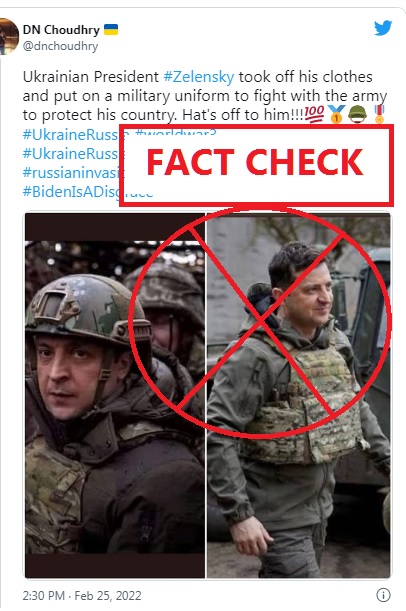
Task: Click the red FACT CHECK banner
Action: 256,165
